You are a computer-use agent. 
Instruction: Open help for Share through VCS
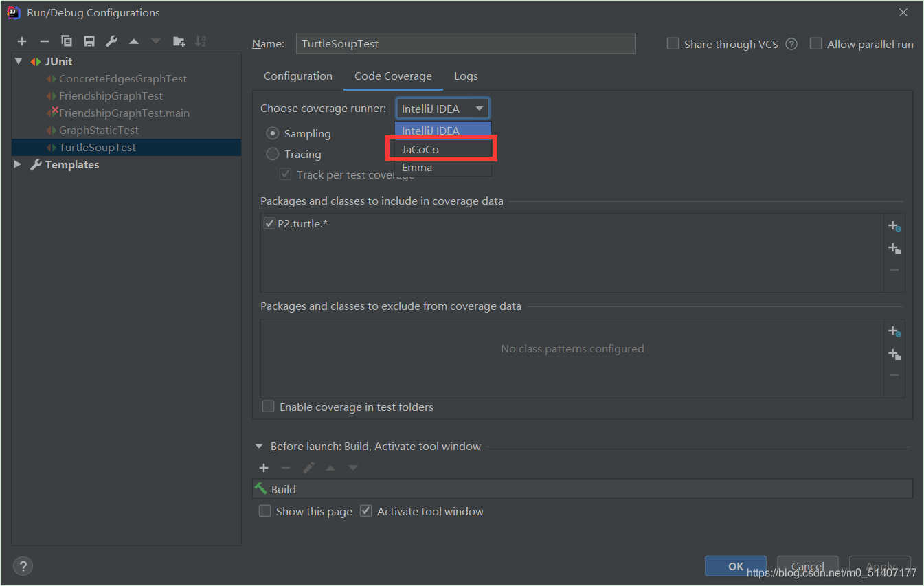pyautogui.click(x=791, y=44)
